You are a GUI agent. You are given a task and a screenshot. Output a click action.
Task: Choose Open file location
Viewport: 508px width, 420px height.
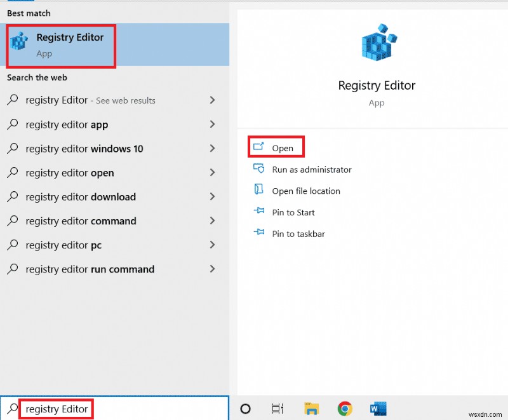coord(306,191)
